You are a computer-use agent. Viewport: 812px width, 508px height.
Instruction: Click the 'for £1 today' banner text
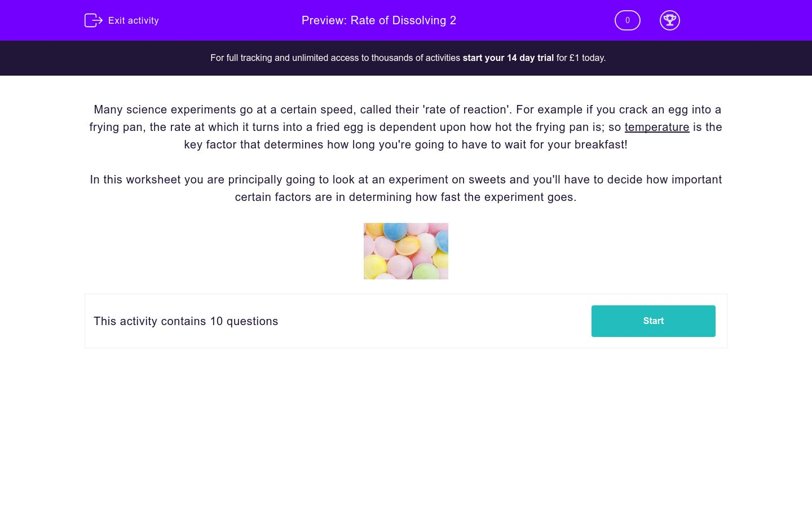(x=581, y=58)
